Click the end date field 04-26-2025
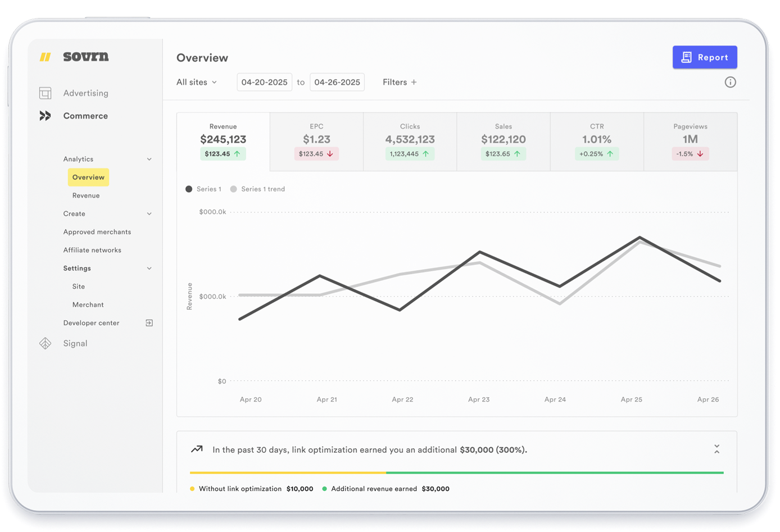The width and height of the screenshot is (780, 532). (337, 82)
